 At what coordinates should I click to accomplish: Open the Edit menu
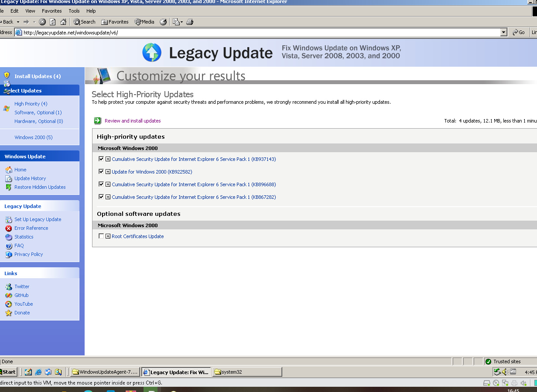click(x=14, y=11)
